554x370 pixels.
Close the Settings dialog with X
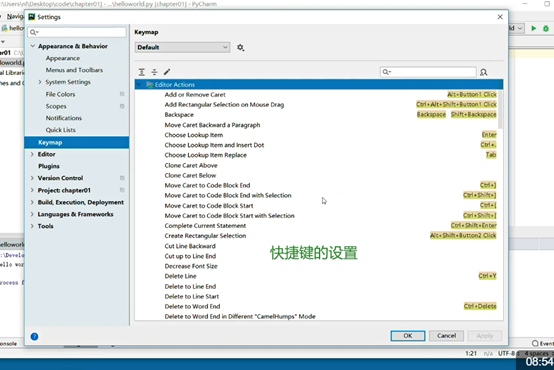tap(500, 17)
